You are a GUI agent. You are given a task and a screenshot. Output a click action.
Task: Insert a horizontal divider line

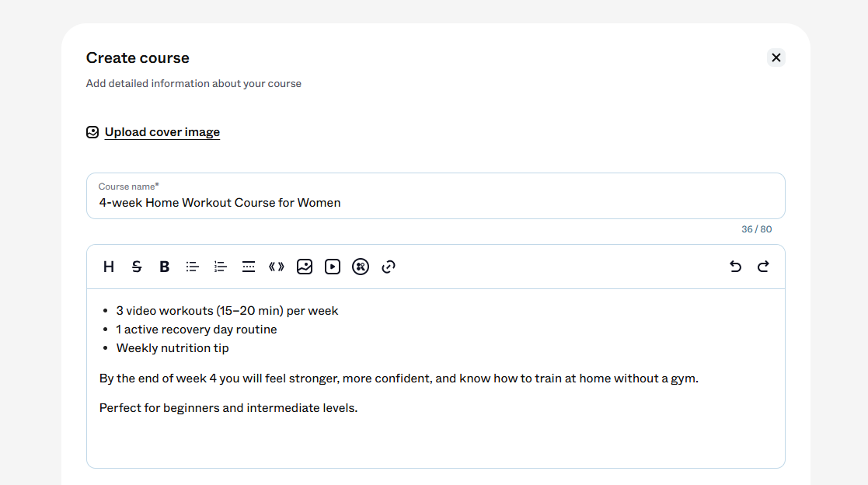coord(249,267)
